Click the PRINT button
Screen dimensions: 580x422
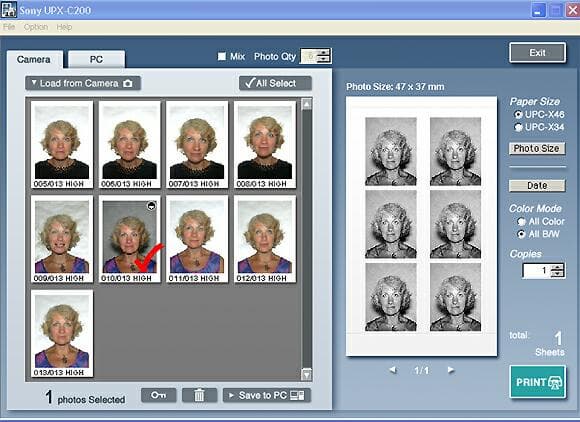point(537,382)
